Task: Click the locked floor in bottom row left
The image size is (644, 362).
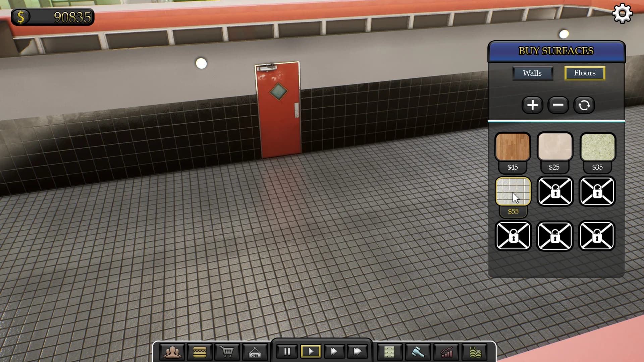Action: tap(513, 236)
